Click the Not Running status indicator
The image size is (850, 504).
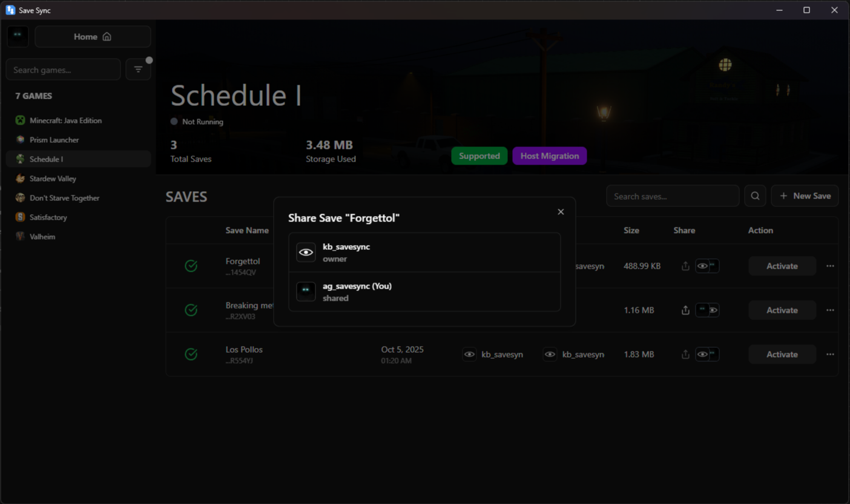197,122
